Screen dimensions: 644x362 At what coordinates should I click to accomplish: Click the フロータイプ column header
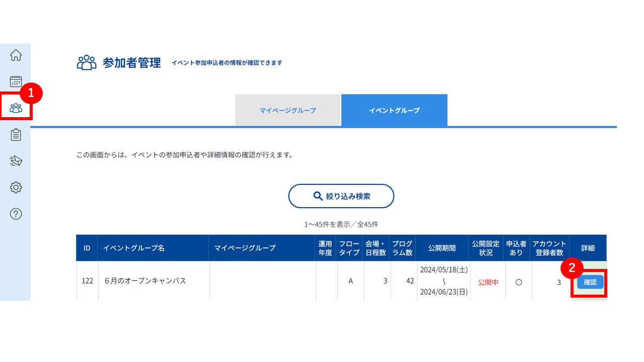(x=350, y=248)
